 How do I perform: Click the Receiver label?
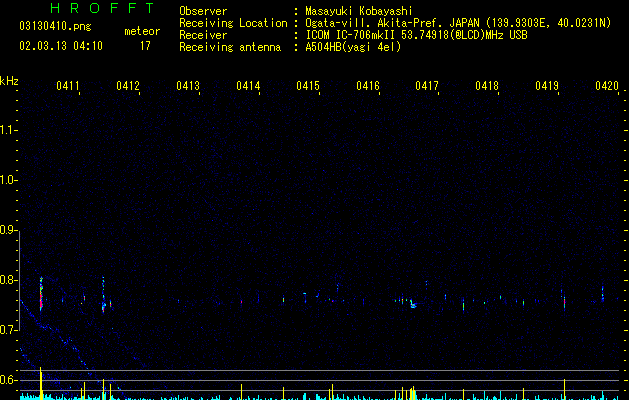(203, 35)
